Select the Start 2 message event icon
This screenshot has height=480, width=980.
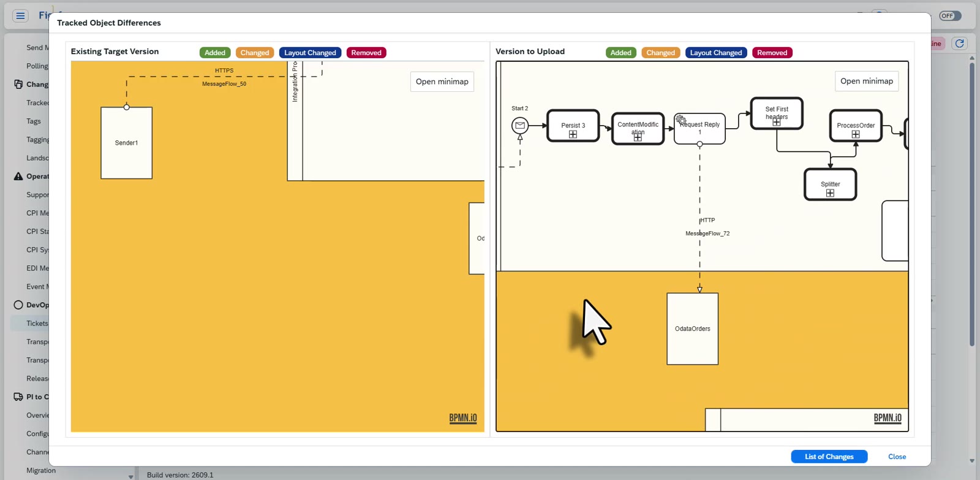520,126
